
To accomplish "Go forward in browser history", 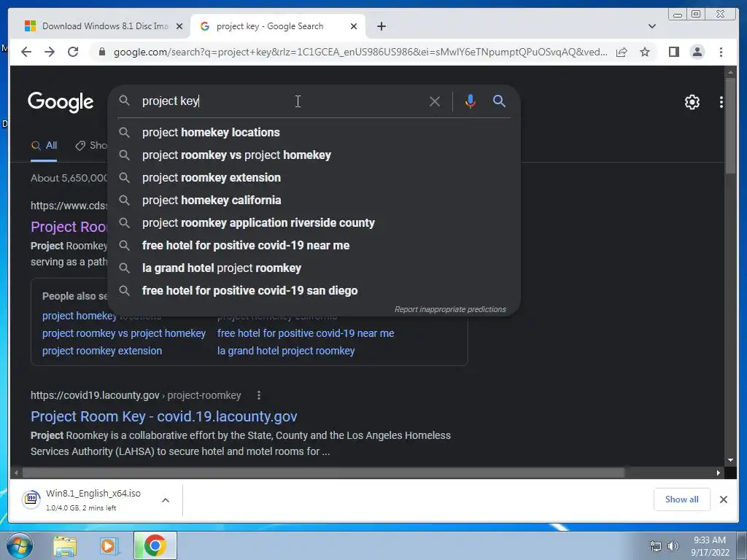I will [x=50, y=52].
